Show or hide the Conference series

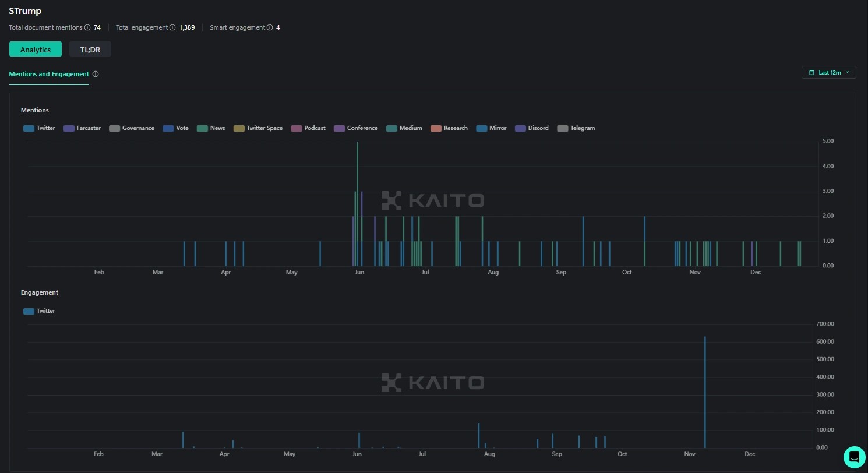click(356, 128)
